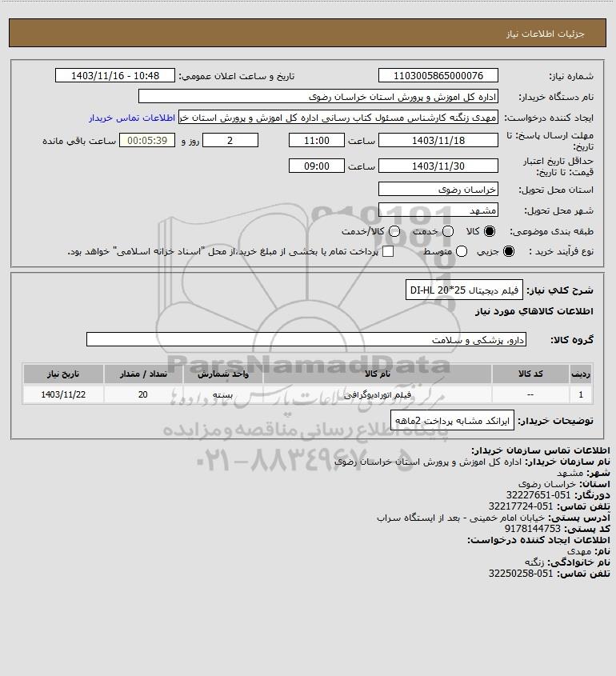Click the need number field 1103005865000076
The image size is (616, 676).
[x=438, y=75]
